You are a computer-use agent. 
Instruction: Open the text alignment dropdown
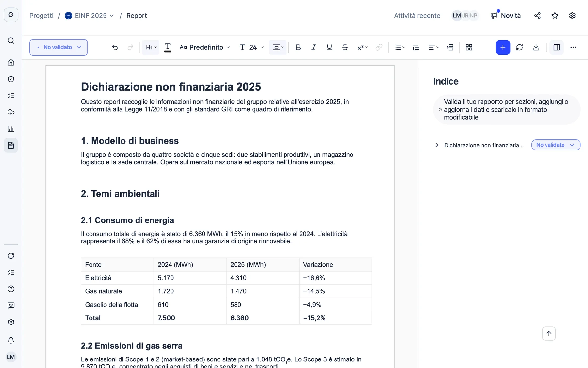(x=433, y=47)
